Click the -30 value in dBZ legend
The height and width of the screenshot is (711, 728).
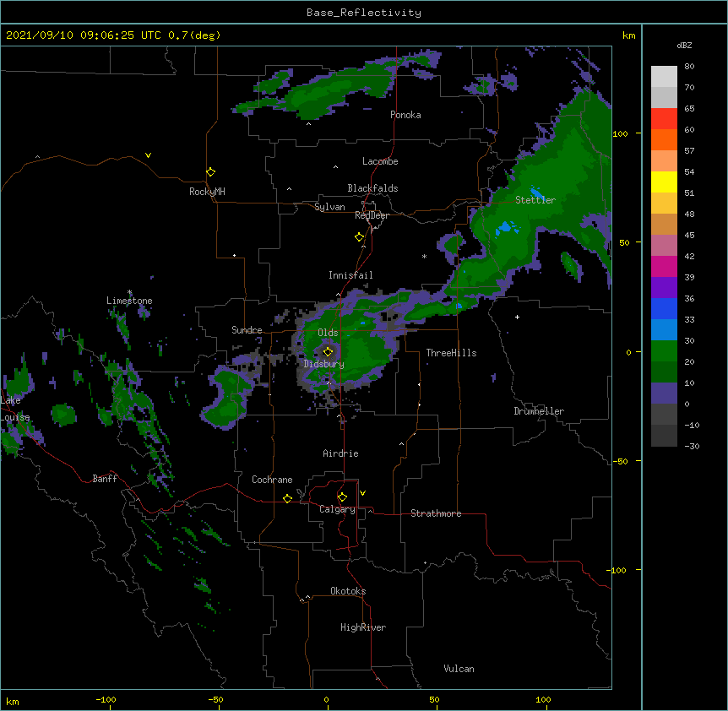click(x=692, y=447)
